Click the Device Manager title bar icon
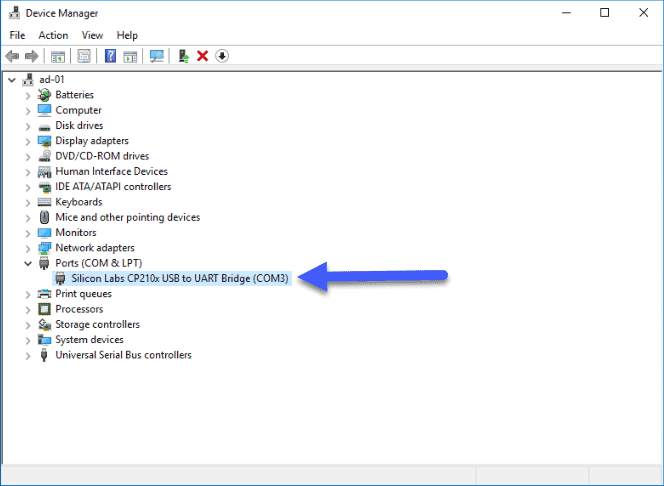 (x=14, y=13)
